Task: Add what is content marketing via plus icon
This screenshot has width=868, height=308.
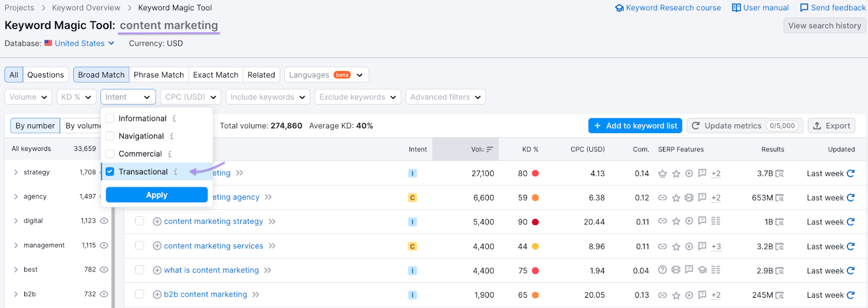Action: point(157,271)
